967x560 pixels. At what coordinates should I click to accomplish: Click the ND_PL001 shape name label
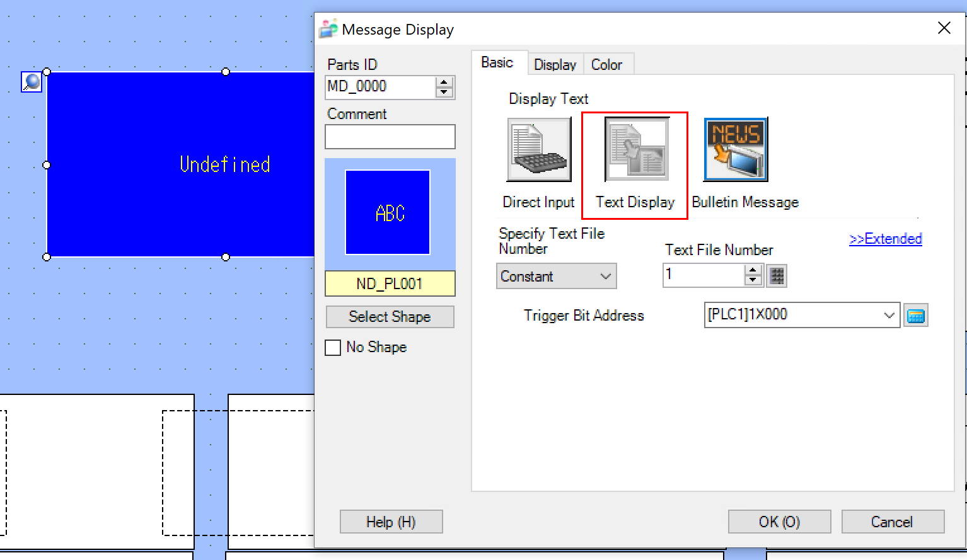[390, 283]
